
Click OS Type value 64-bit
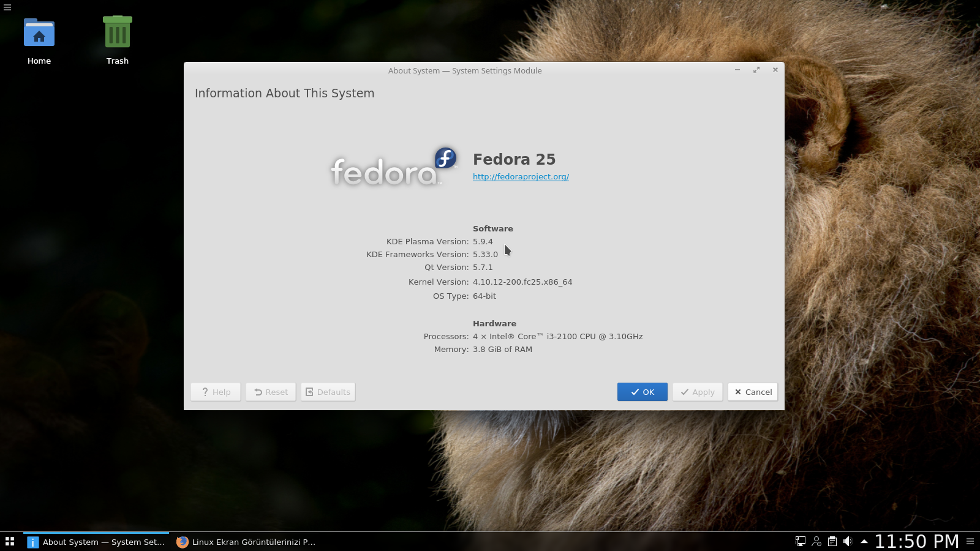(484, 296)
